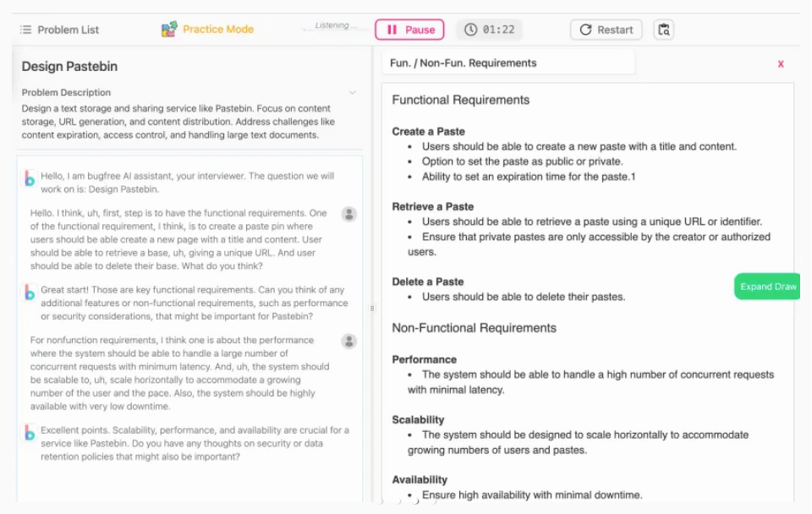This screenshot has height=514, width=812.
Task: Click bugfree logo beside "Excellent points" reply
Action: 30,433
